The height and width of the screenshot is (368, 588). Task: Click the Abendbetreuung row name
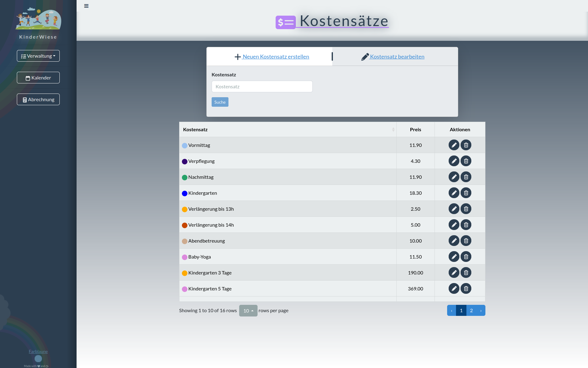pos(207,241)
